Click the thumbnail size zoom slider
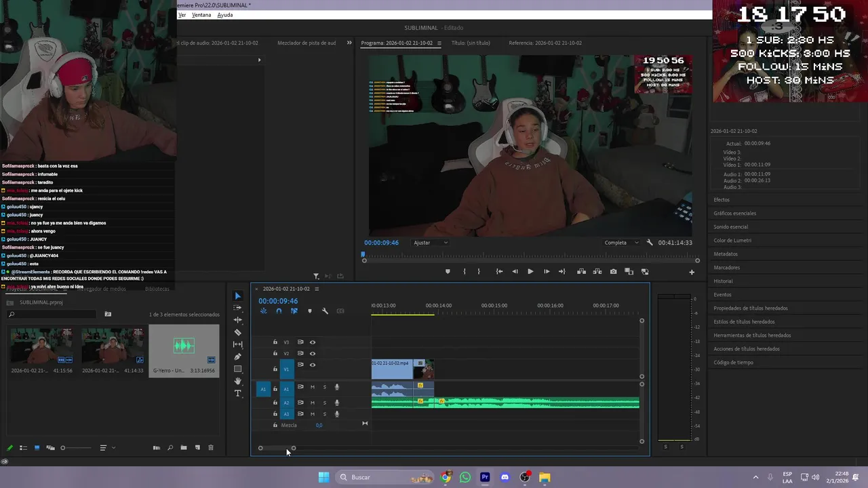This screenshot has width=868, height=488. point(76,448)
